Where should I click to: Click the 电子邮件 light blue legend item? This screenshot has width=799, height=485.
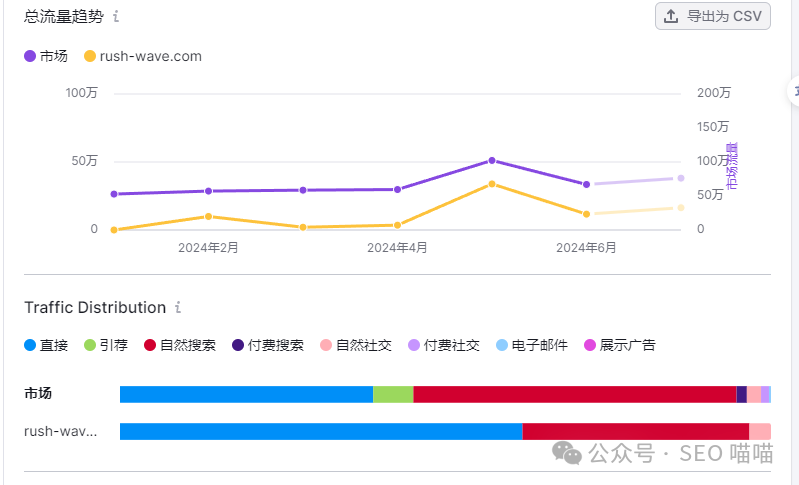531,345
